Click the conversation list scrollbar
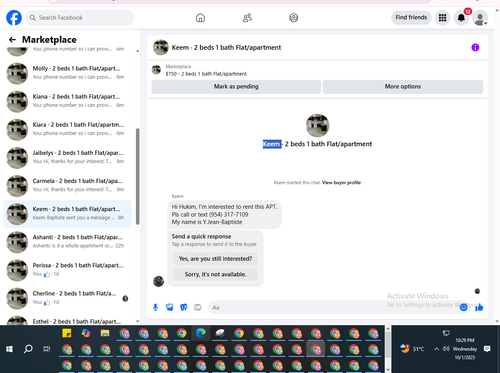Image resolution: width=500 pixels, height=373 pixels. pyautogui.click(x=137, y=176)
